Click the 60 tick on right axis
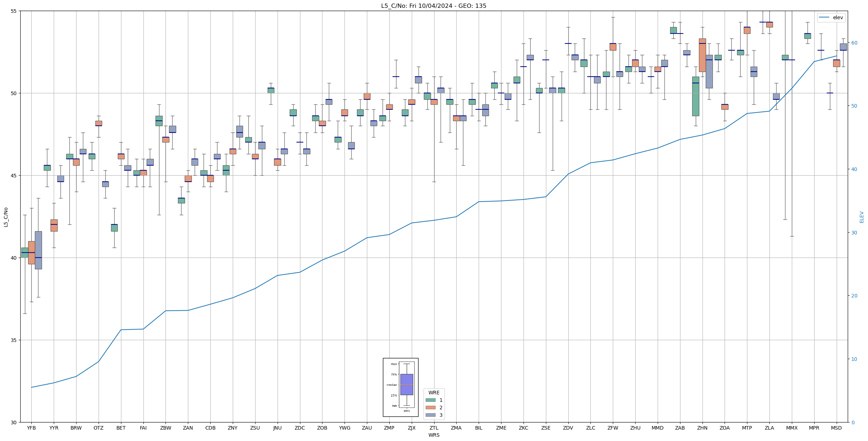 click(x=854, y=43)
